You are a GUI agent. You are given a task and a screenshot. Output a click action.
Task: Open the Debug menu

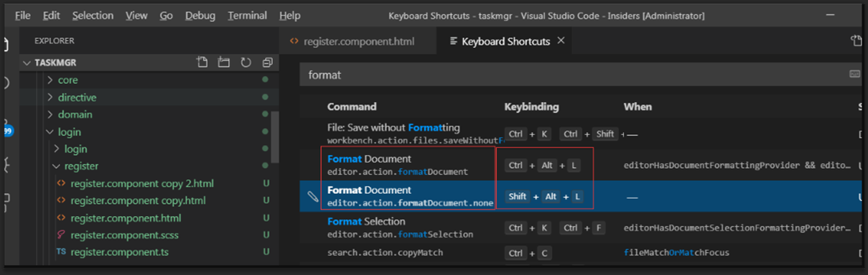click(x=200, y=15)
